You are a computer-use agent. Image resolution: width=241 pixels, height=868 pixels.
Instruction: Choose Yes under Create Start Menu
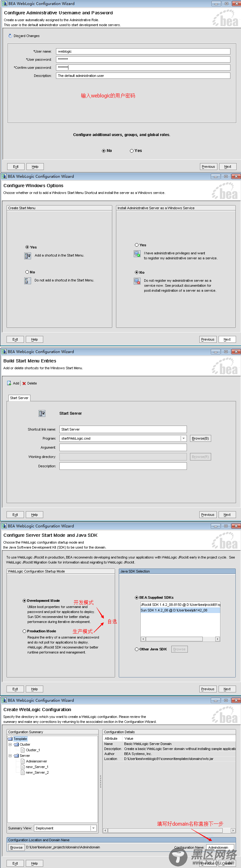[27, 247]
